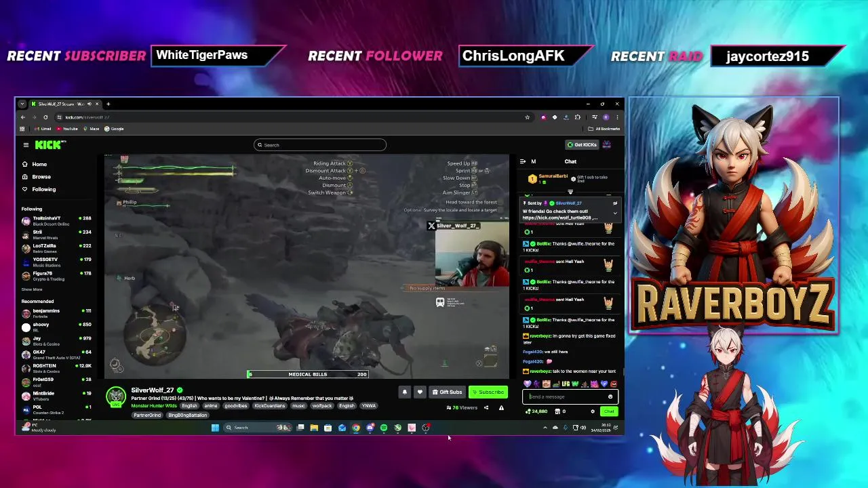The width and height of the screenshot is (868, 488).
Task: Open LooTZeiRa channel in Following list
Action: coord(58,247)
